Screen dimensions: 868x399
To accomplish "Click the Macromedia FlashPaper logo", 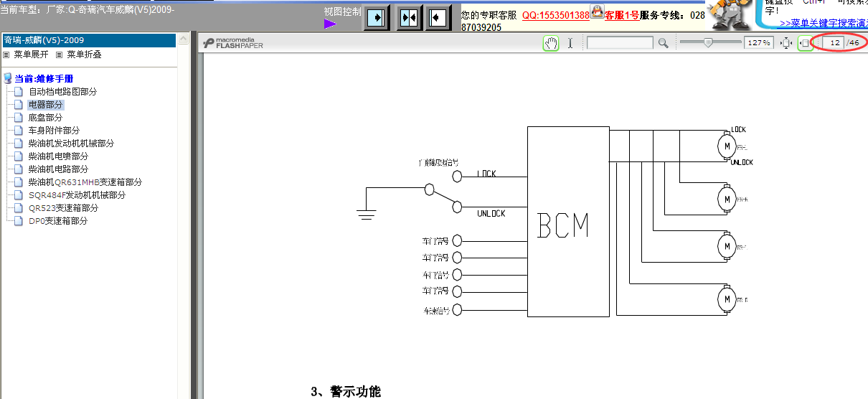I will point(232,43).
